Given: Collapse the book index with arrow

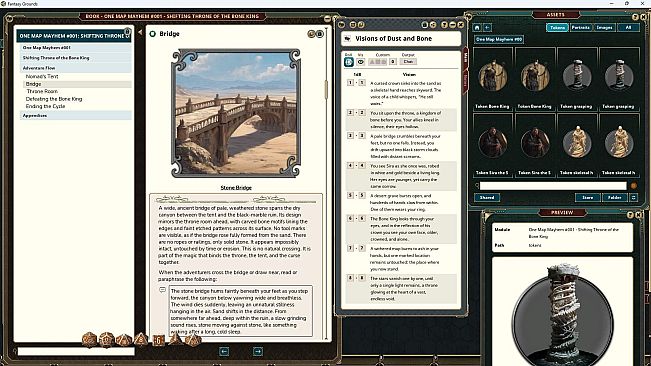Looking at the screenshot, I should click(x=140, y=32).
